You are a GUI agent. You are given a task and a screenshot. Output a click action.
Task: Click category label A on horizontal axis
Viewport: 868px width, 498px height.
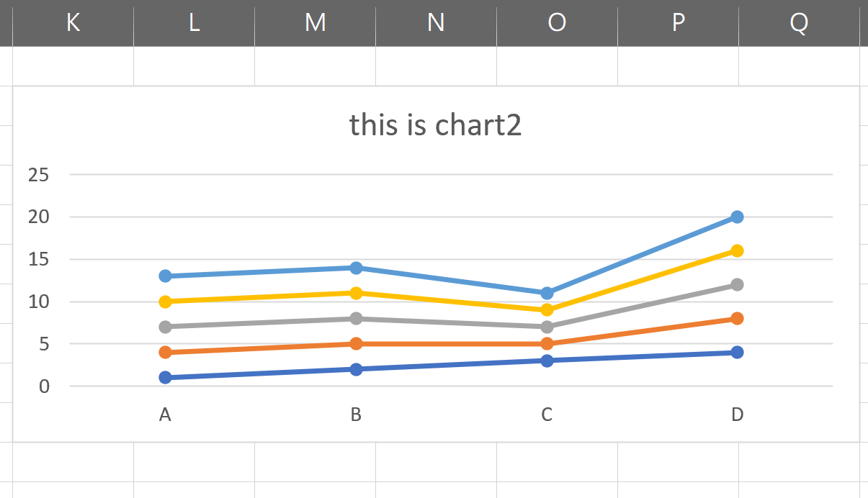click(165, 415)
